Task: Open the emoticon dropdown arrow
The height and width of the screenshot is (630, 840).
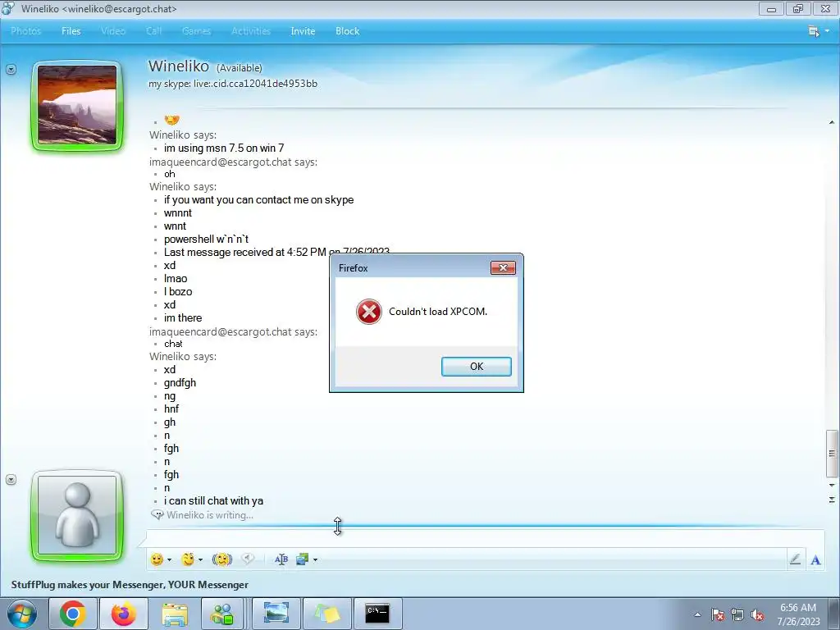Action: tap(169, 559)
